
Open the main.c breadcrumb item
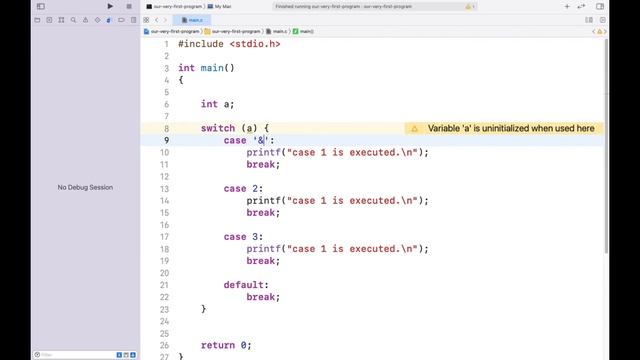tap(276, 31)
